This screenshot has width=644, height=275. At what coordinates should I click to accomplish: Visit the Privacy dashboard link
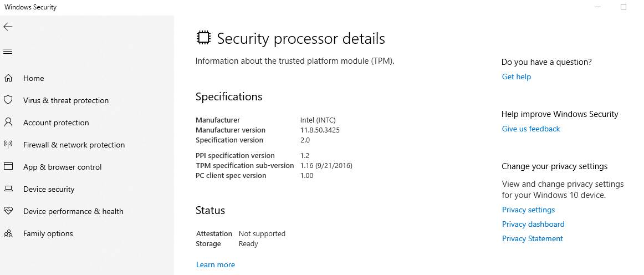[533, 224]
